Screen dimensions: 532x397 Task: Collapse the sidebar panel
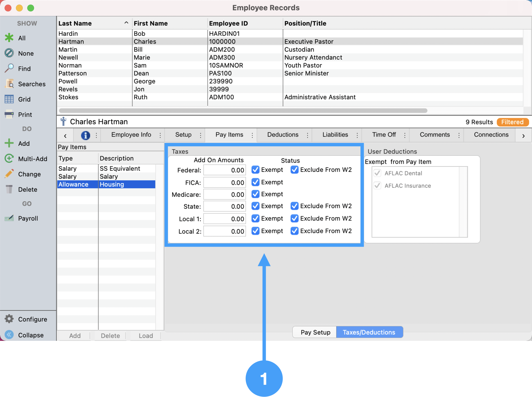pyautogui.click(x=9, y=335)
